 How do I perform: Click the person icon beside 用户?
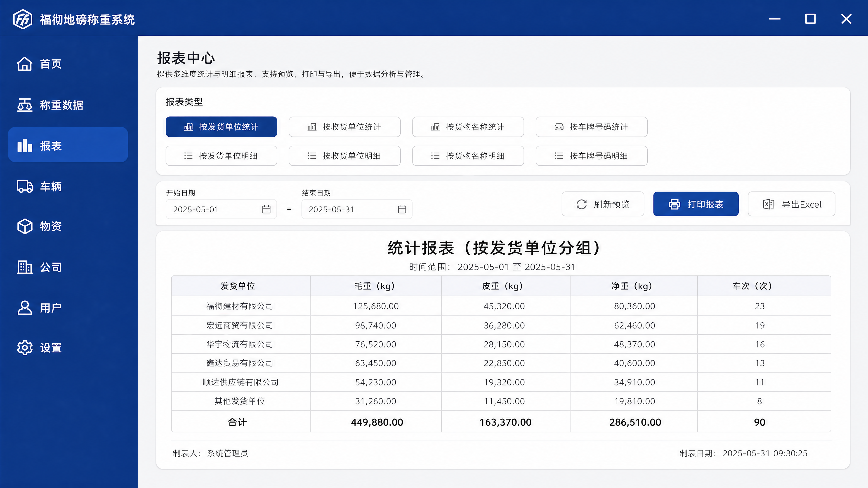point(25,307)
